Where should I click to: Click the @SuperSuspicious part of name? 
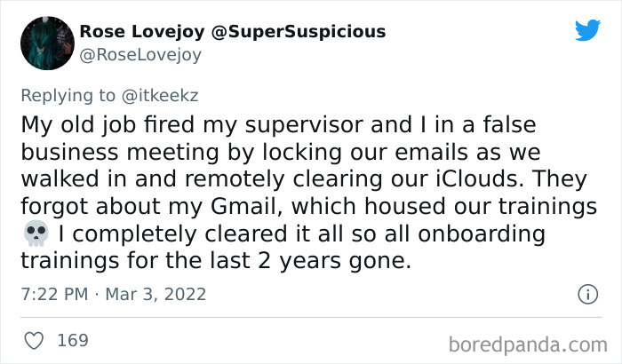tap(299, 32)
